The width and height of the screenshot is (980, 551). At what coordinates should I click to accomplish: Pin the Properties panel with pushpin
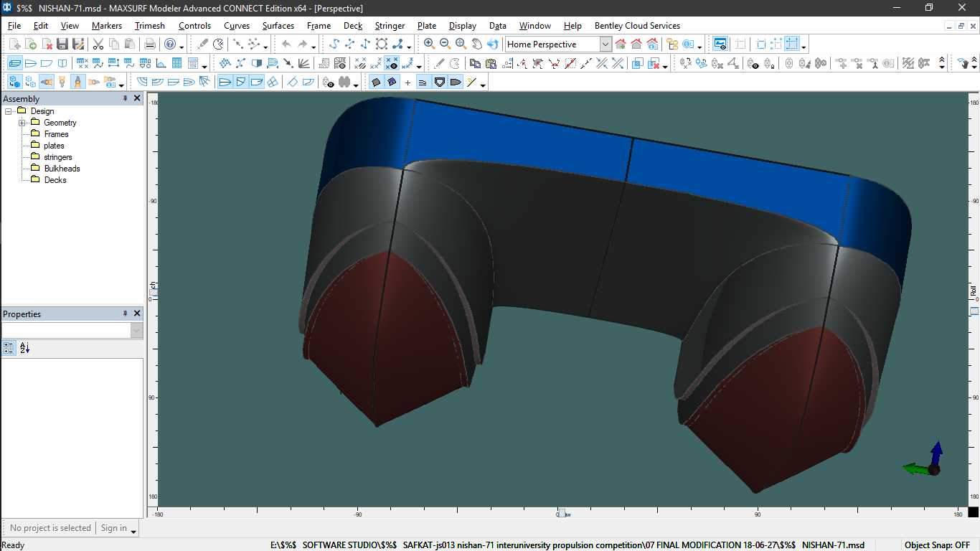click(126, 314)
